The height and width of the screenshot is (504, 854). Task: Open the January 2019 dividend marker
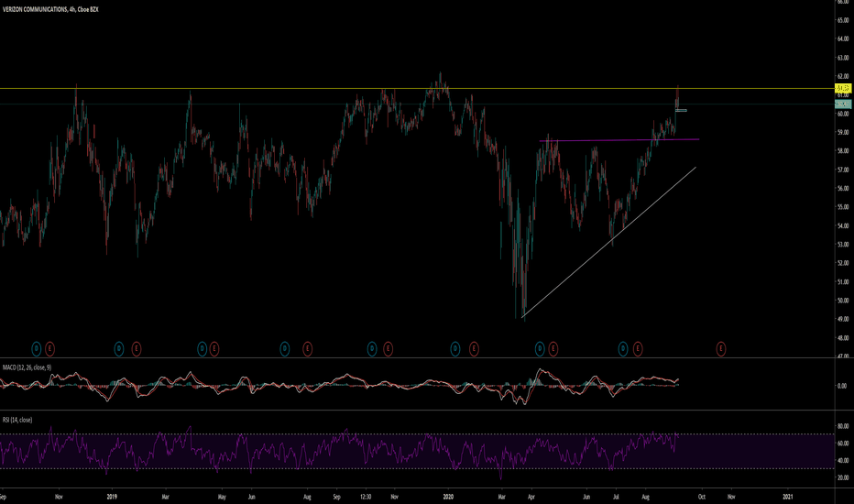(119, 349)
